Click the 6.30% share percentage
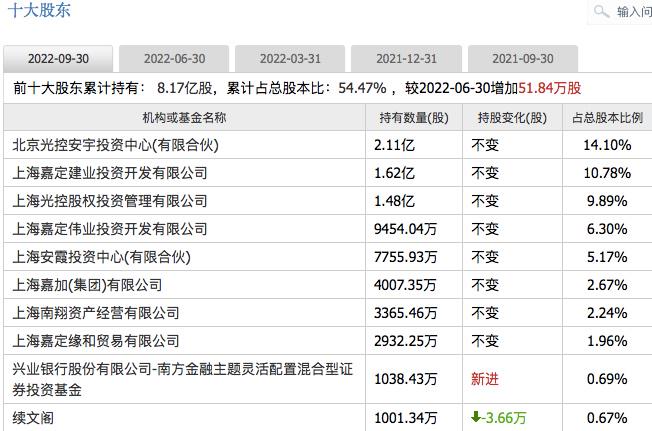The height and width of the screenshot is (431, 652). click(x=607, y=229)
